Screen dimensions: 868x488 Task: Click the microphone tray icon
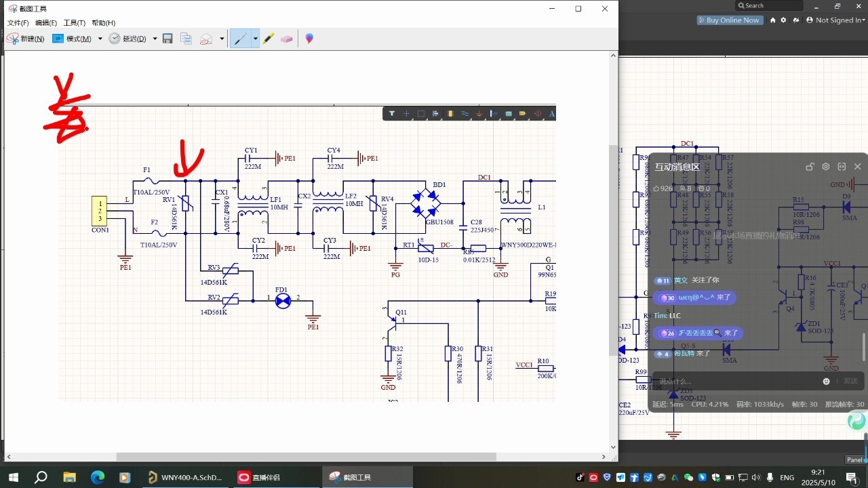770,477
